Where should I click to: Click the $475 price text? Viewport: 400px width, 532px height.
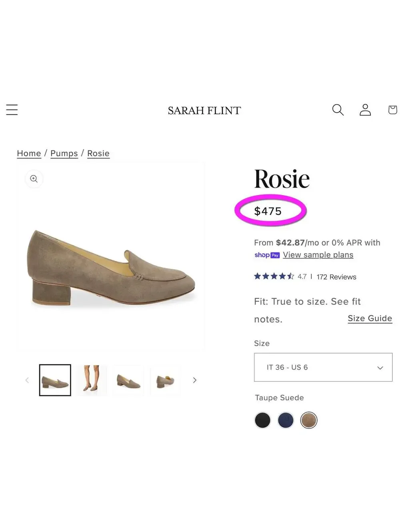(268, 211)
